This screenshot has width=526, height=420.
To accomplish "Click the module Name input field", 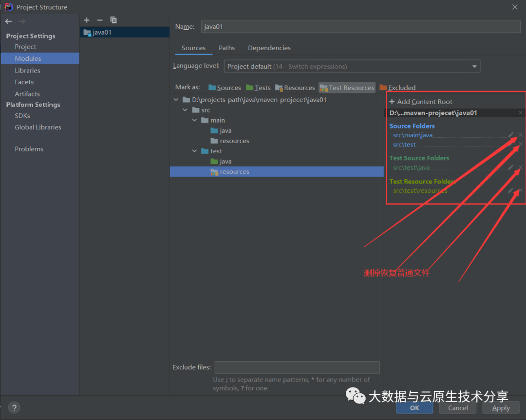I will coord(360,27).
